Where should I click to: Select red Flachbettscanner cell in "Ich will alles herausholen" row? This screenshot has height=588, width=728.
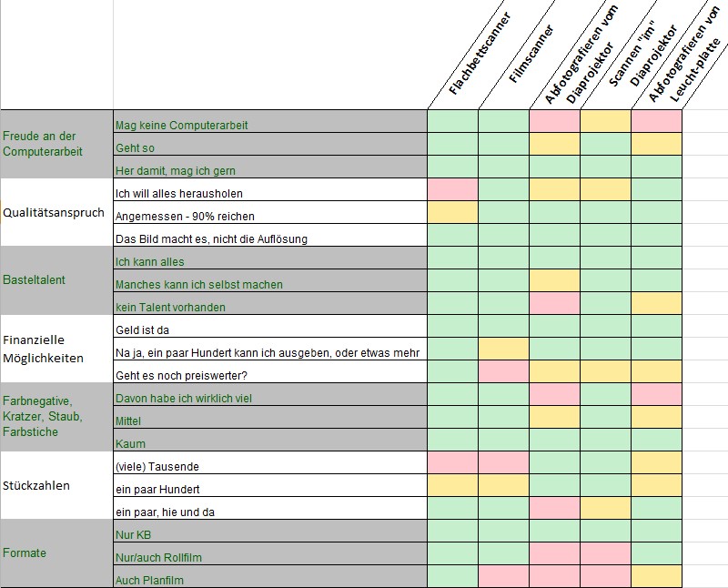tap(452, 190)
